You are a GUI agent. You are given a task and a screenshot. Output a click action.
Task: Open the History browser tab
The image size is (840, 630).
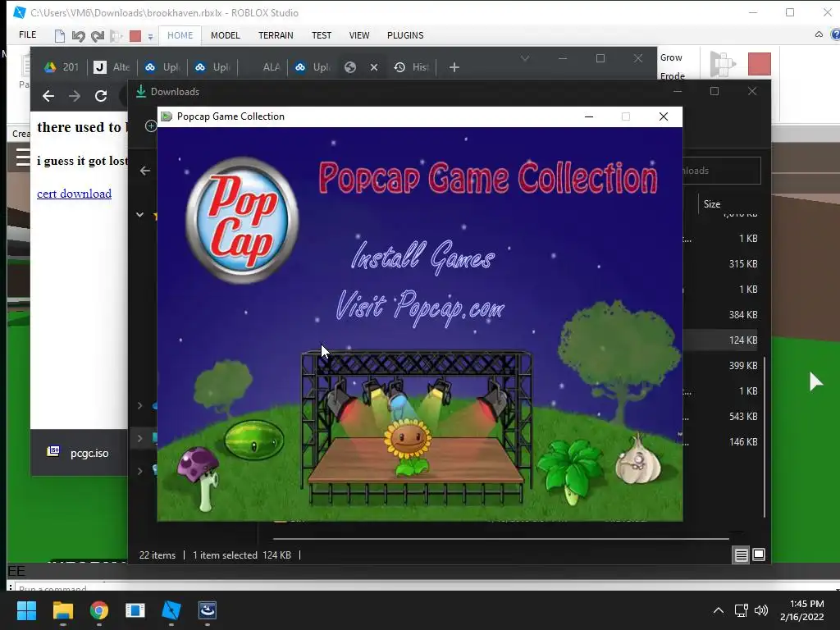(x=412, y=67)
